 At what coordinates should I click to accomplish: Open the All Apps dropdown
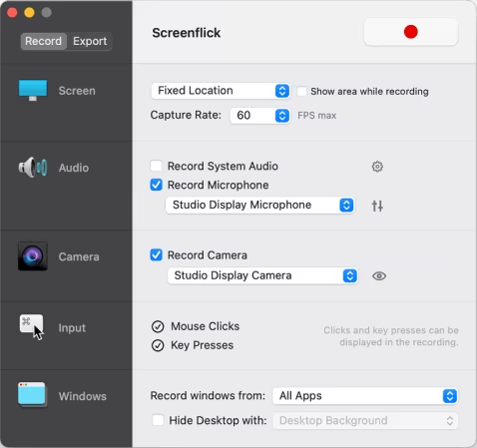tap(365, 396)
